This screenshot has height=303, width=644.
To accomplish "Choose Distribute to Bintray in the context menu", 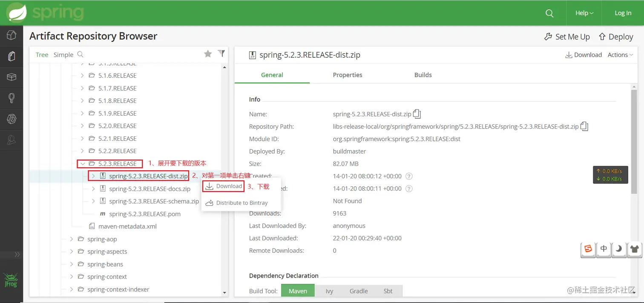I will [237, 203].
